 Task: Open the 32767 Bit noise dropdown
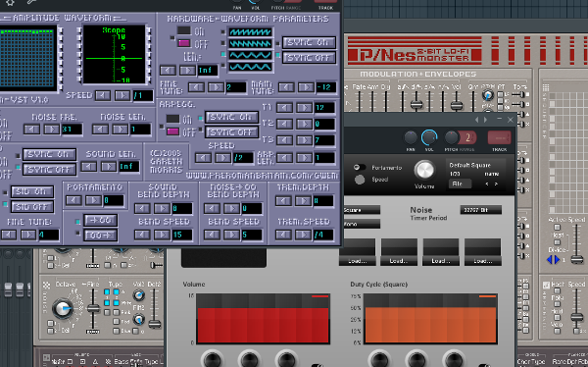point(481,210)
